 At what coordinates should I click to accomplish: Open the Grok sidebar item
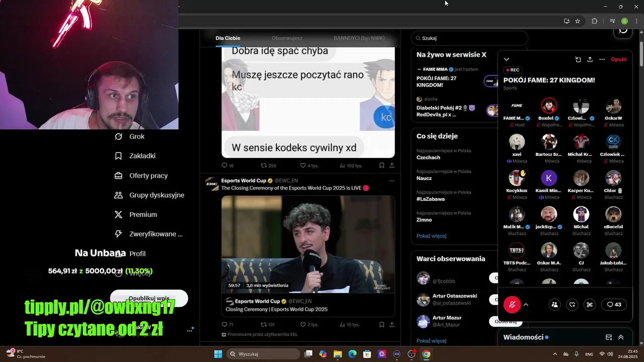coord(130,136)
